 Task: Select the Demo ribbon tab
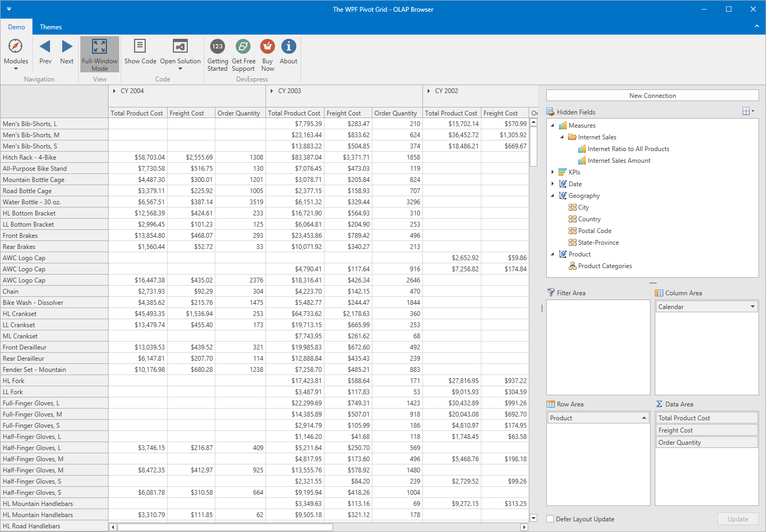tap(16, 27)
